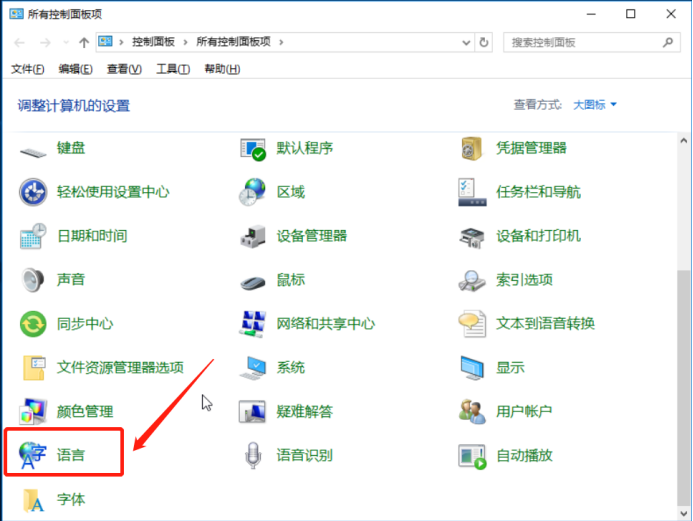
Task: Open the 文件(F) menu
Action: tap(27, 69)
